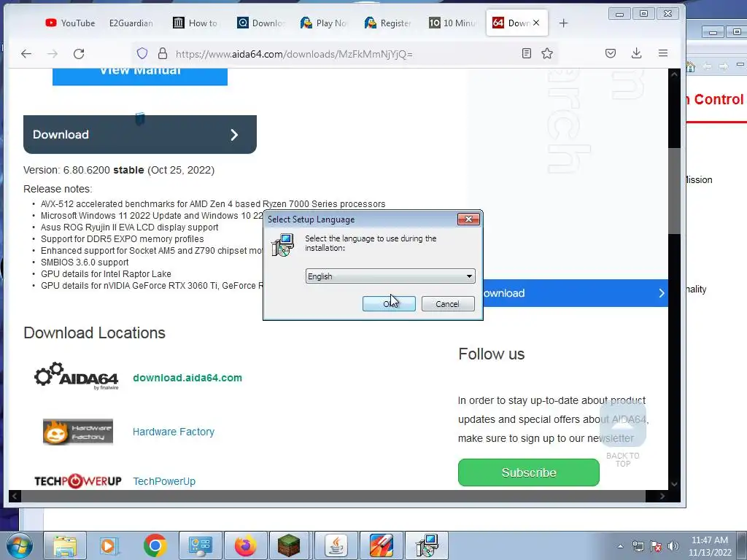Click the scroll down arrow of page

674,484
